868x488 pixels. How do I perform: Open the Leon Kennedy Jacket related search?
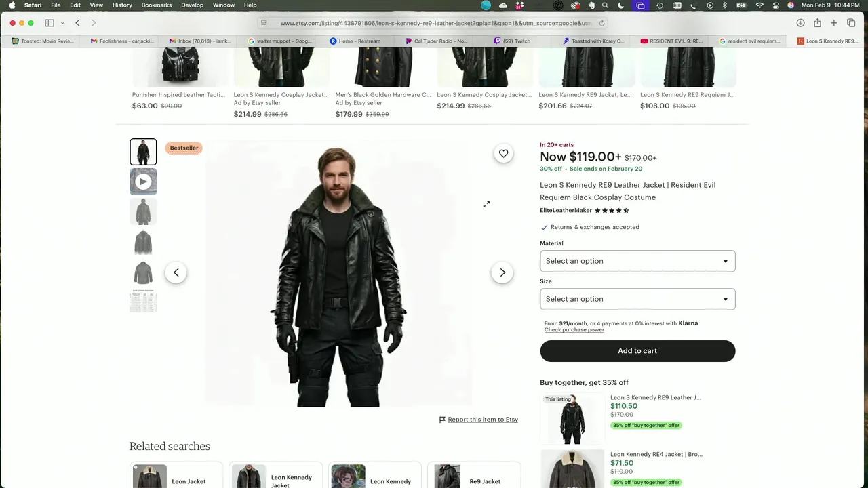click(276, 476)
